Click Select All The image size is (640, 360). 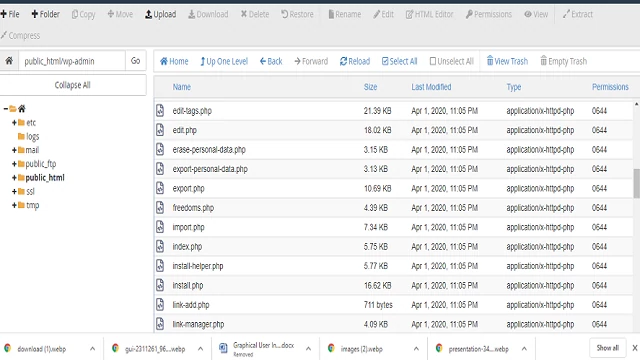400,61
